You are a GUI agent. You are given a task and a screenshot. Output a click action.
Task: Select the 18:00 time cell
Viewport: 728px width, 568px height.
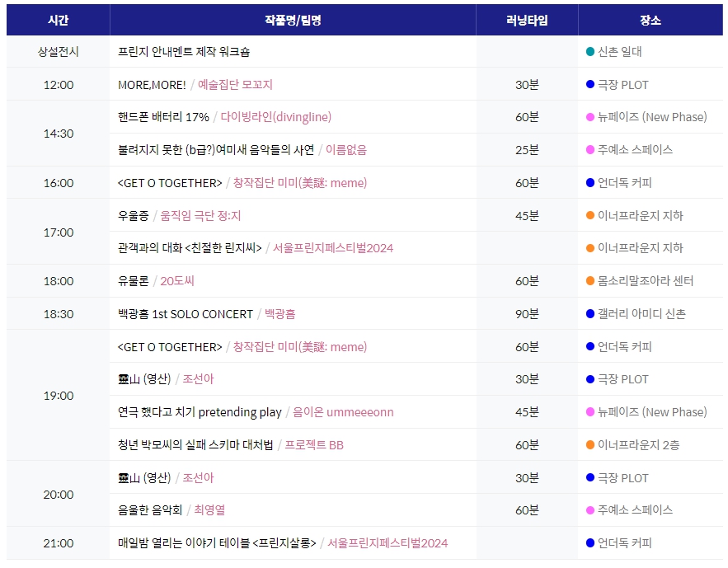tap(58, 281)
